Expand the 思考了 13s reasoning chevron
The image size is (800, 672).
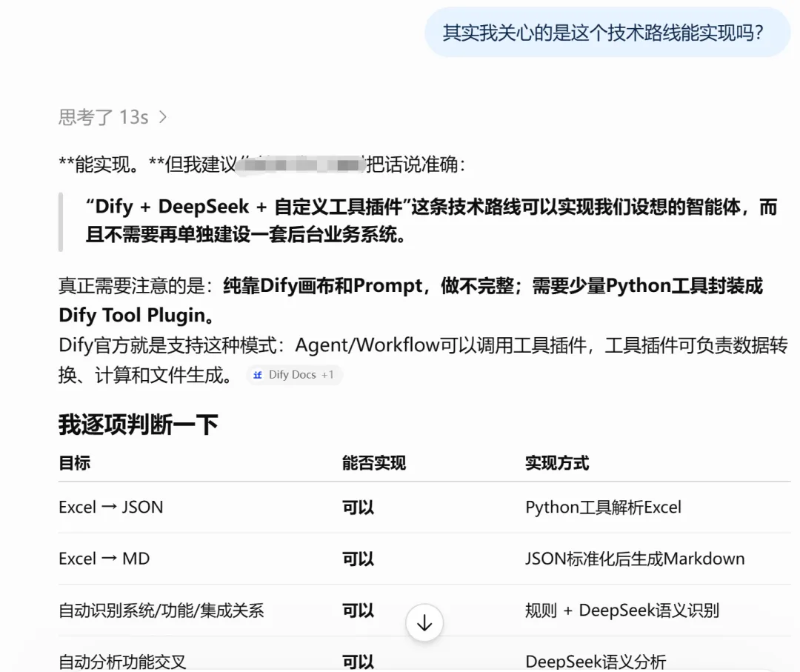coord(163,117)
